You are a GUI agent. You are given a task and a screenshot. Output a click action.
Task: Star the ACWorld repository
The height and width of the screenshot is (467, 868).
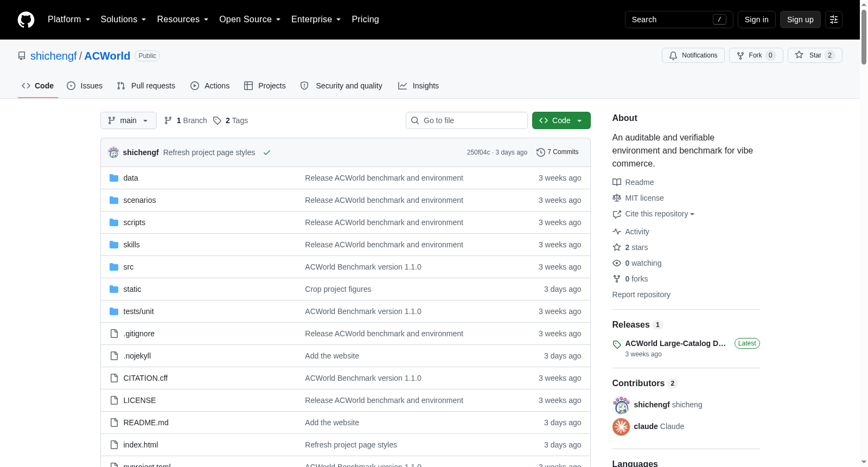(815, 55)
